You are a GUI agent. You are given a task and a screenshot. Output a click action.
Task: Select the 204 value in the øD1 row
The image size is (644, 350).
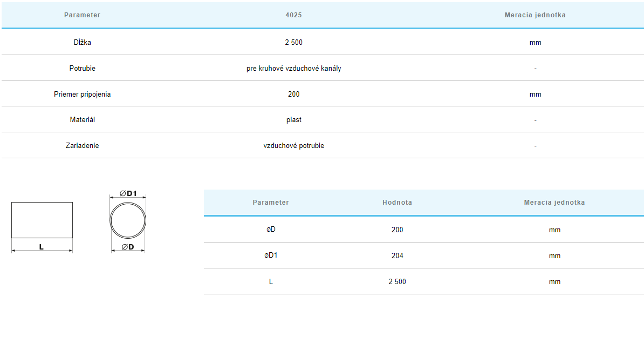(397, 255)
